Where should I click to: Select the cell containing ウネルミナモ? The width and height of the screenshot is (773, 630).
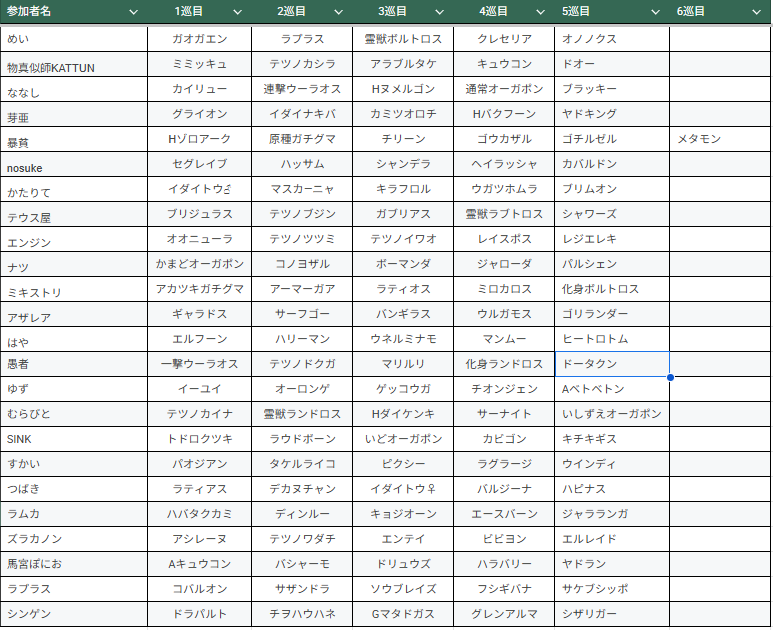coord(403,339)
